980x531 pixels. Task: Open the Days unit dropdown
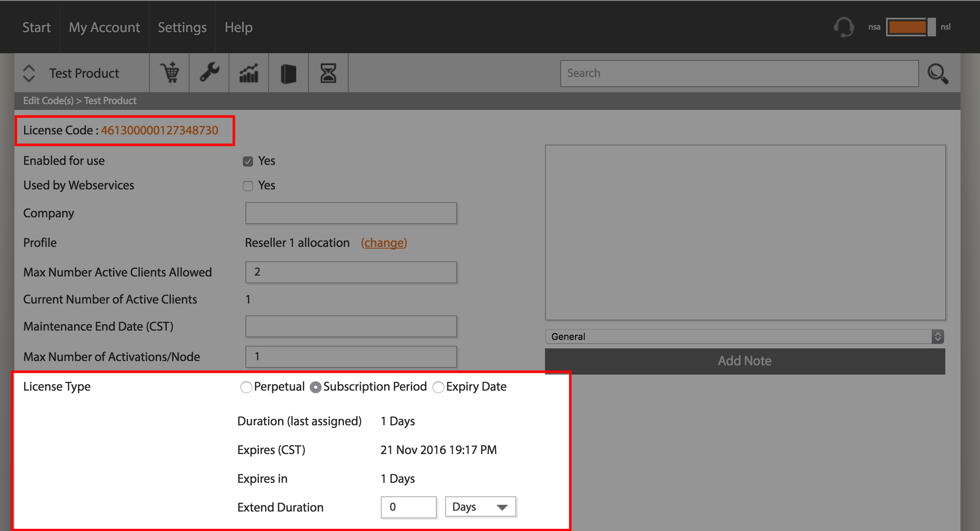tap(480, 506)
